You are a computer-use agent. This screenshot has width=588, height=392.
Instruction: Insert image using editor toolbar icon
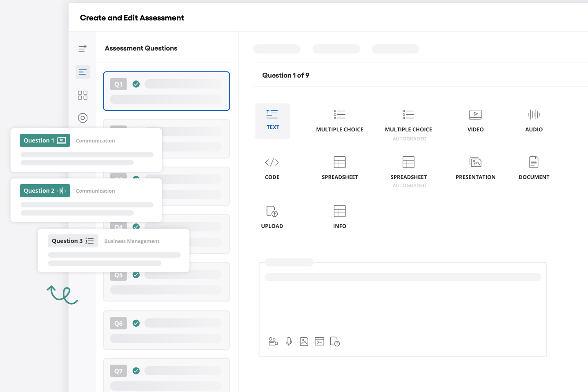[x=304, y=341]
